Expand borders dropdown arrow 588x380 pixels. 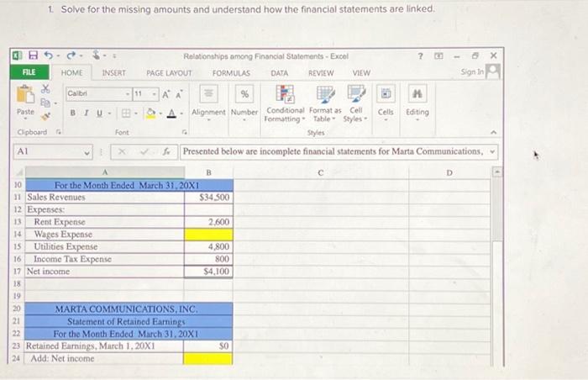click(136, 113)
